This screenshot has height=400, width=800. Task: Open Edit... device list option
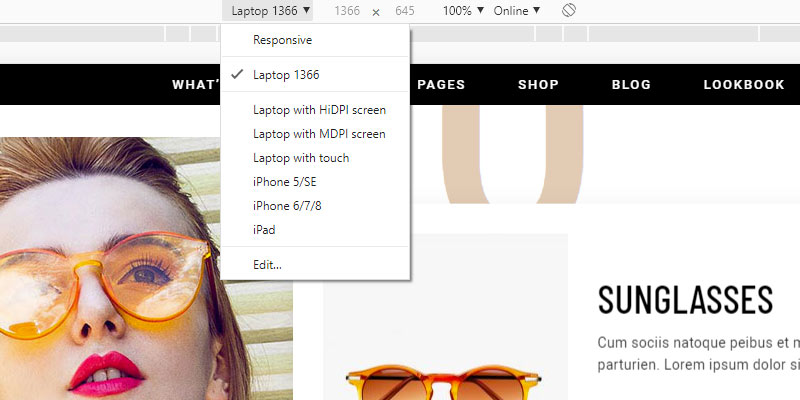click(x=315, y=265)
